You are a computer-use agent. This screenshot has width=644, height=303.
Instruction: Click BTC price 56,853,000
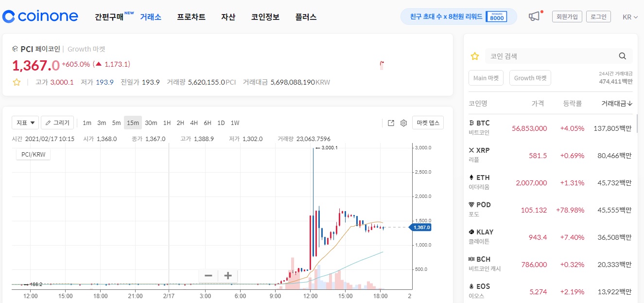click(529, 128)
